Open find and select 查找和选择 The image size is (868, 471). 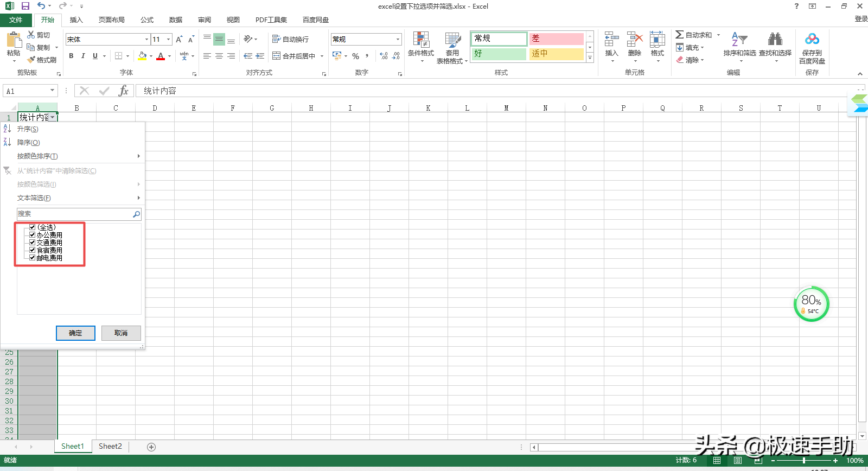pyautogui.click(x=775, y=47)
